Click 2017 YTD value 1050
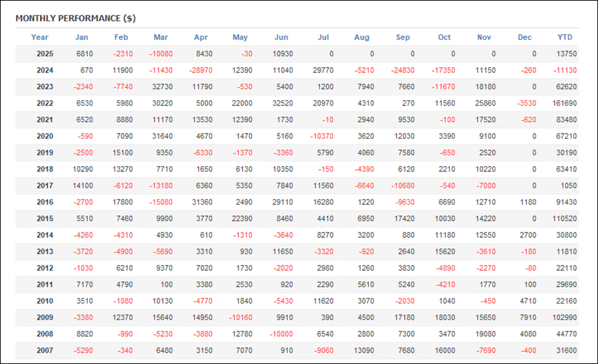598x364 pixels. click(569, 185)
